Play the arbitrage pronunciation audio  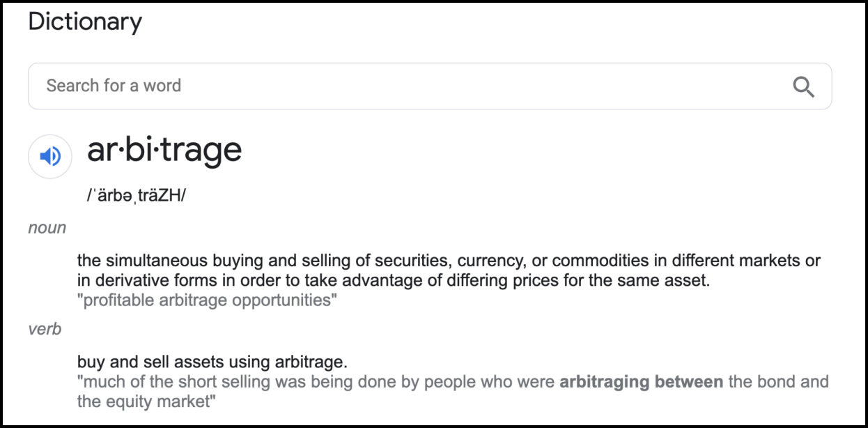point(50,156)
